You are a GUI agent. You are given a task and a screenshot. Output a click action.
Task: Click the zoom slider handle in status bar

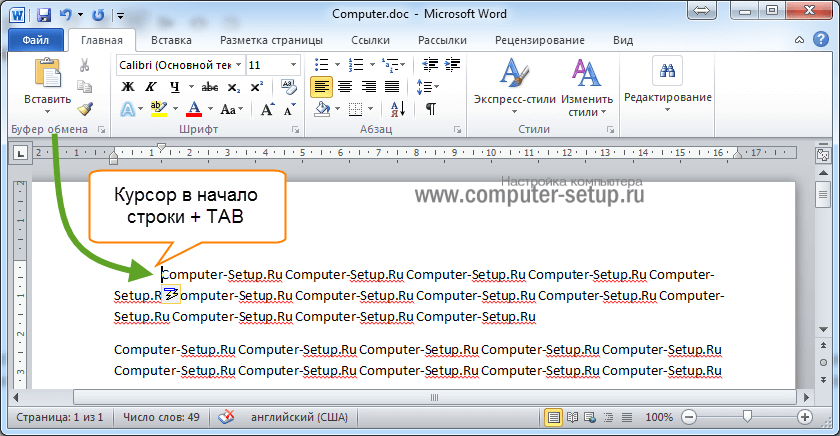pos(745,416)
